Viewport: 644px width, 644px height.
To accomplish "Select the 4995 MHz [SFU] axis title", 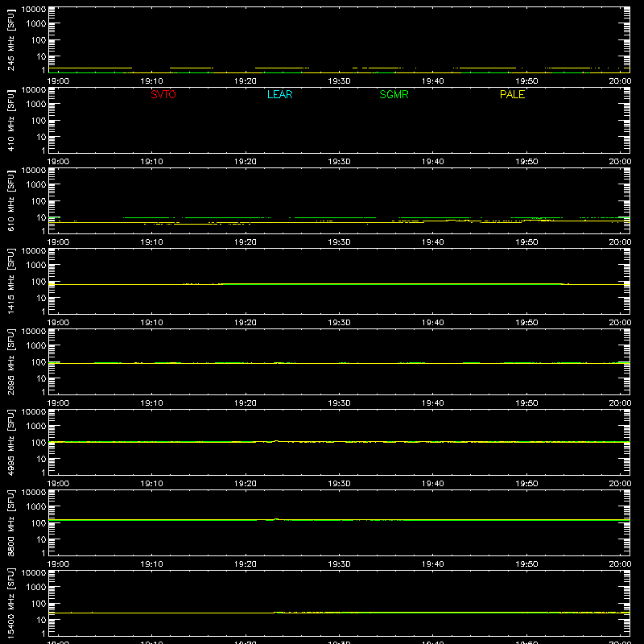I will tap(10, 443).
